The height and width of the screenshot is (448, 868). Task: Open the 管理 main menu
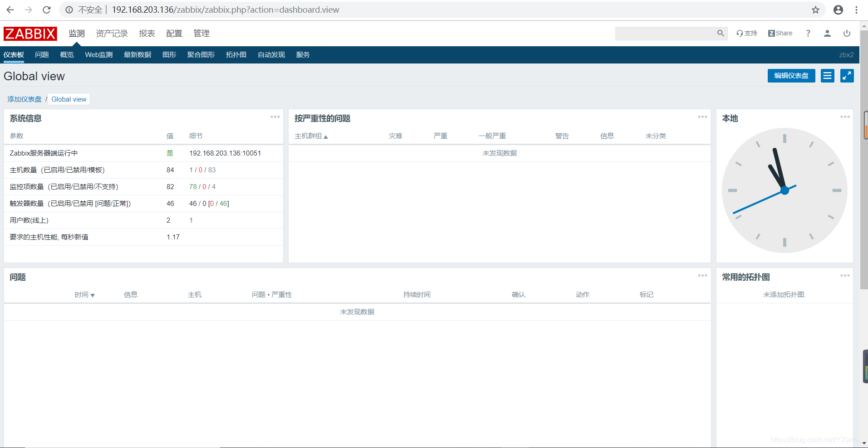pyautogui.click(x=201, y=34)
